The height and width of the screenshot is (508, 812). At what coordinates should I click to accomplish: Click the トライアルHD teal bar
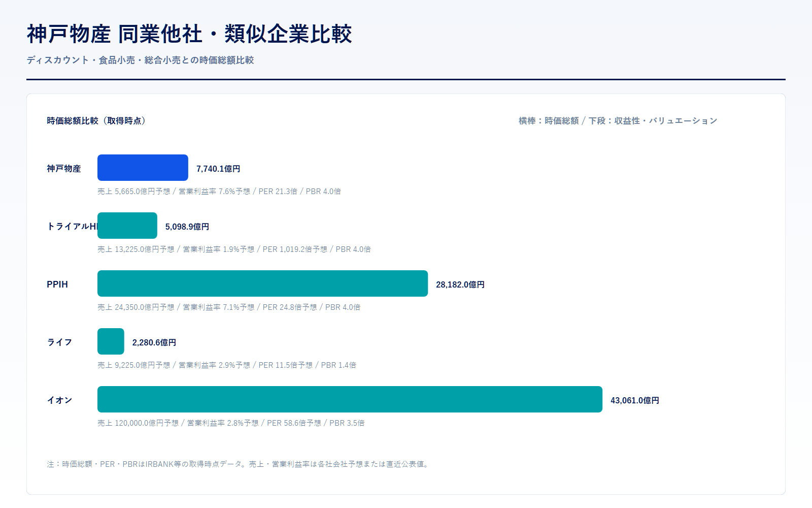point(127,226)
